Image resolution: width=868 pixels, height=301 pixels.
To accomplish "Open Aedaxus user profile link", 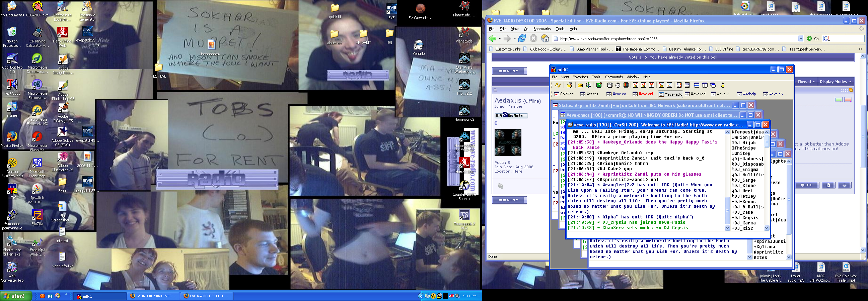I will coord(508,100).
